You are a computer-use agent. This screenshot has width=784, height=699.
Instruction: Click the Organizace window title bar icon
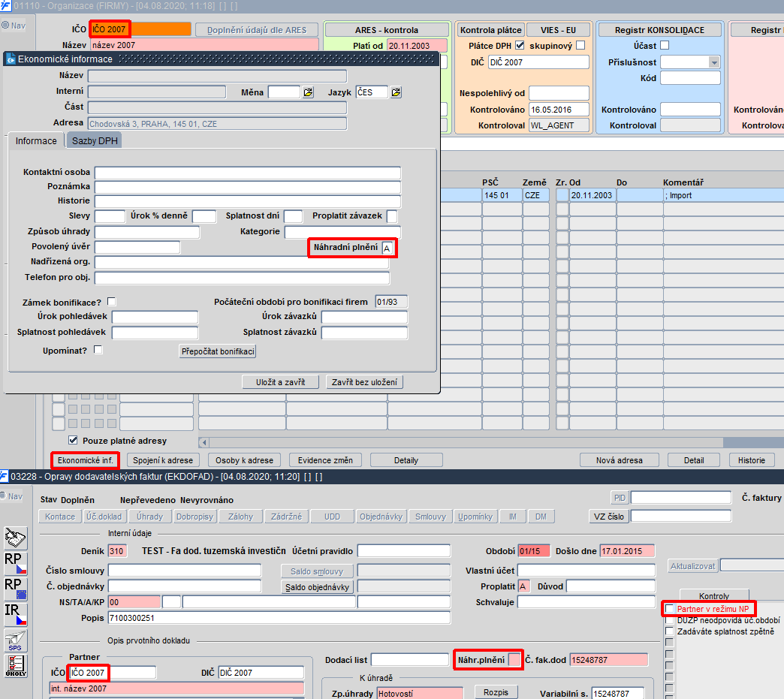(x=5, y=5)
